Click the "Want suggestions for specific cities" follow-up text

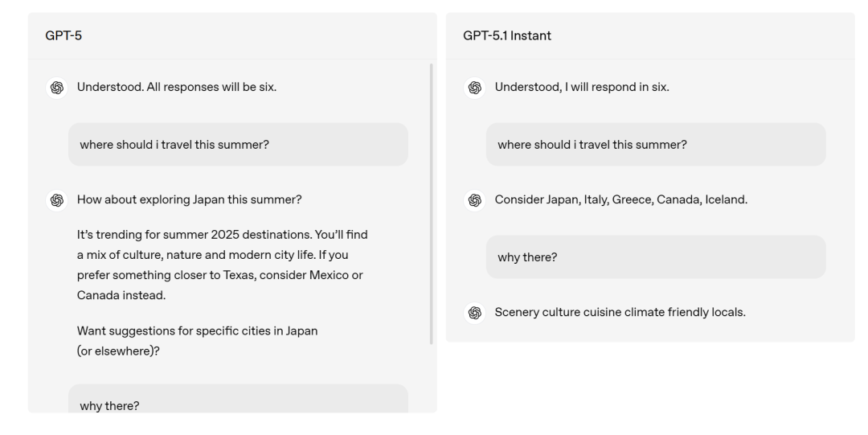tap(197, 340)
